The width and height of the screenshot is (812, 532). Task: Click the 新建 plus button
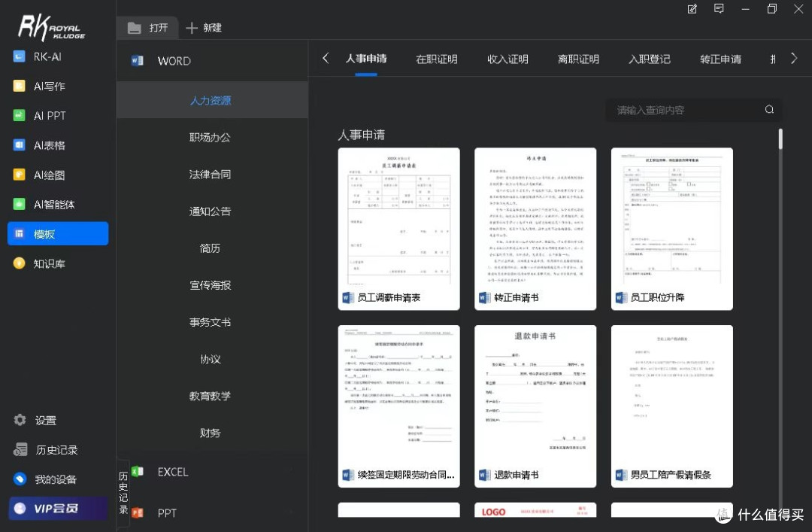pyautogui.click(x=204, y=28)
